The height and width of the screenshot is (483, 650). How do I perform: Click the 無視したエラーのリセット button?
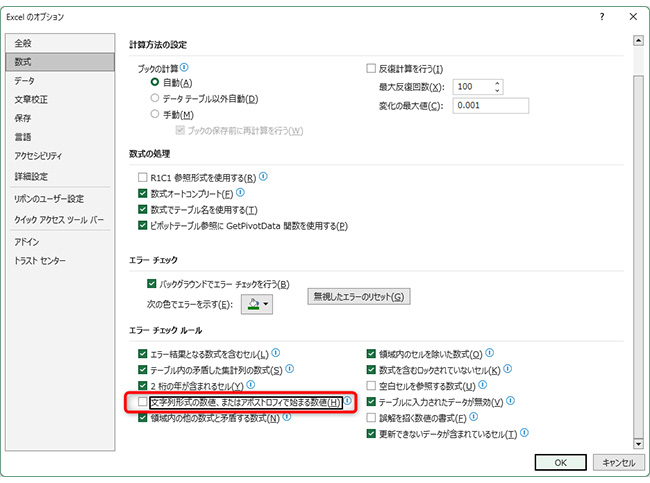click(359, 296)
